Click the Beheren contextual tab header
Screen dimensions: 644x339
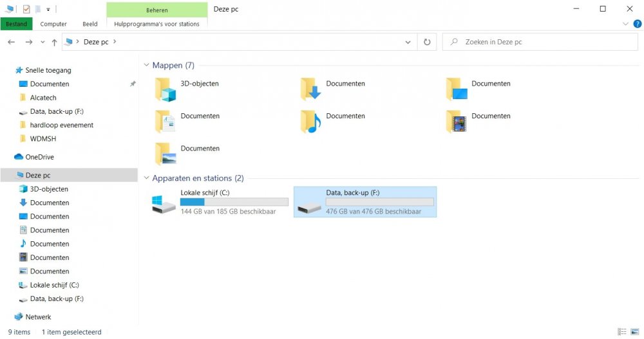pos(157,10)
